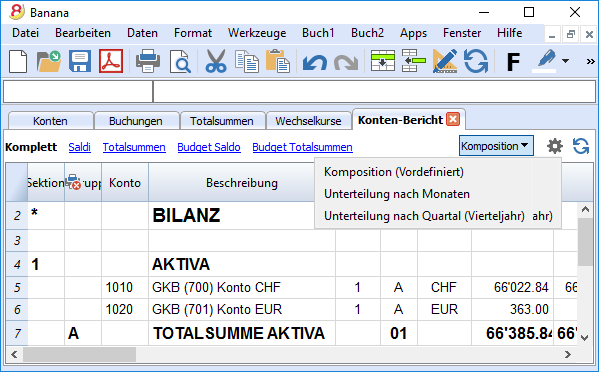Open the Totalsummen view link
599x372 pixels.
coord(134,147)
